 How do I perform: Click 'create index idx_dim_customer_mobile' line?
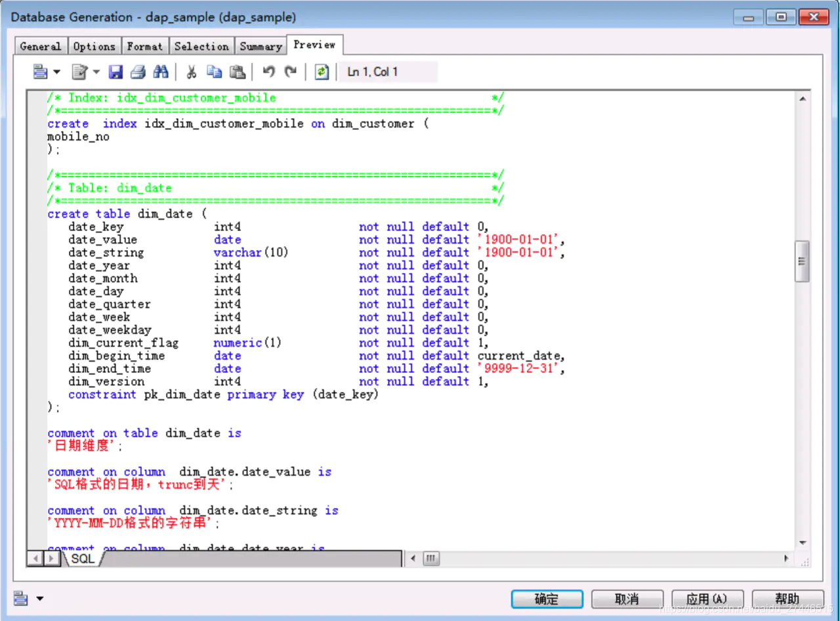238,124
